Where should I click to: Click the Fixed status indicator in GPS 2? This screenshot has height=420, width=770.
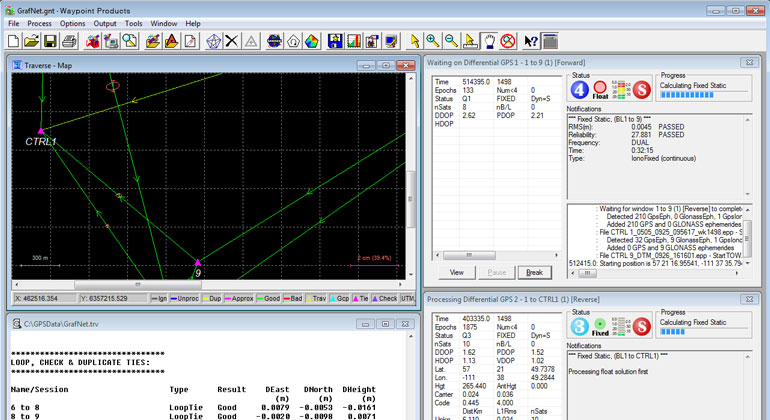click(600, 327)
